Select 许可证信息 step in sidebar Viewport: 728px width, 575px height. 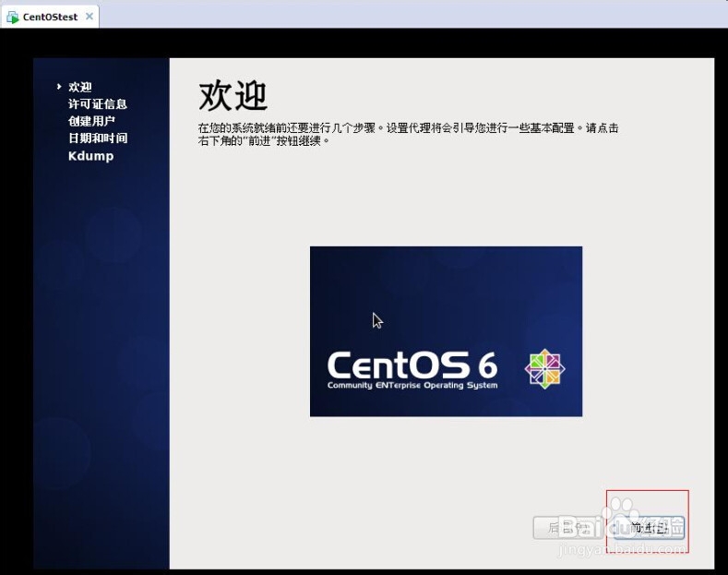pos(98,104)
